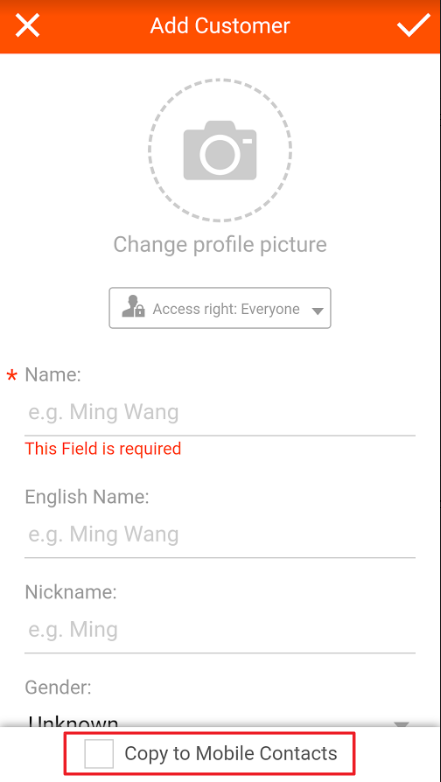441x782 pixels.
Task: Select the Unknown gender value
Action: click(73, 721)
